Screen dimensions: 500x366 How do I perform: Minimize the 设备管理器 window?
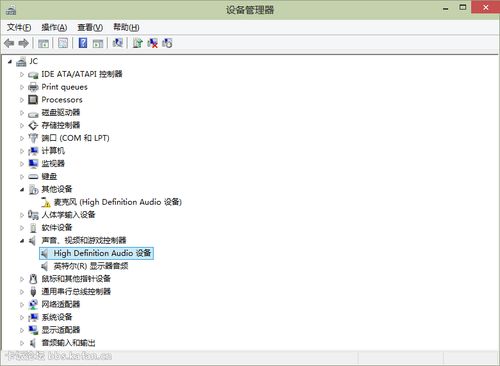446,8
